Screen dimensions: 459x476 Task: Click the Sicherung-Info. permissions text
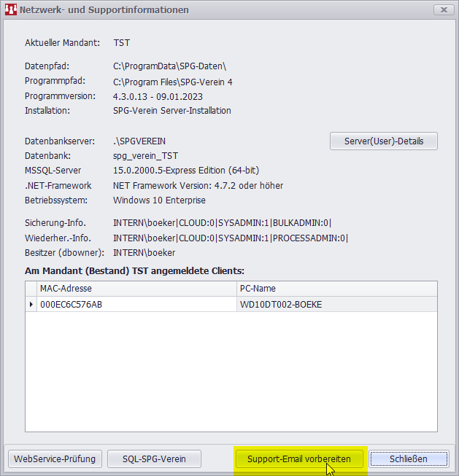coord(227,222)
